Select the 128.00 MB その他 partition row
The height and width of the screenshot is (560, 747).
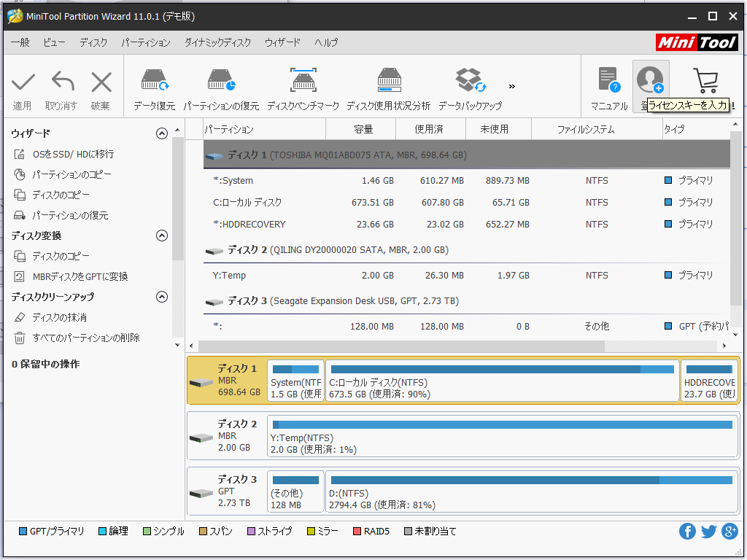pos(466,326)
